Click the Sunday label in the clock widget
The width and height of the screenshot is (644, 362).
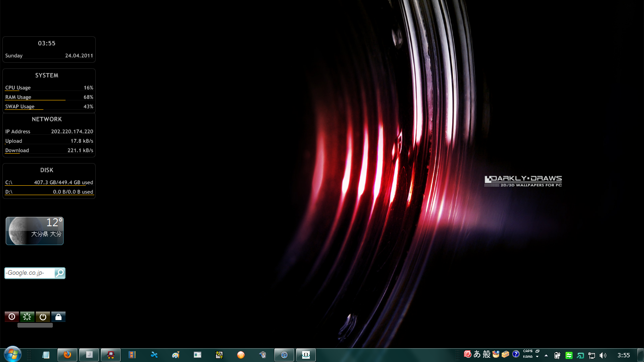(x=14, y=56)
